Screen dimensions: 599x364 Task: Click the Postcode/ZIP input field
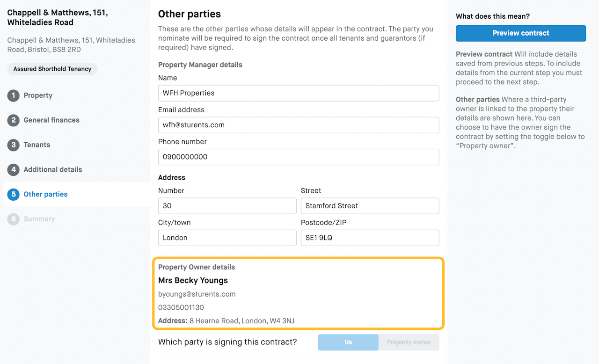pyautogui.click(x=370, y=238)
